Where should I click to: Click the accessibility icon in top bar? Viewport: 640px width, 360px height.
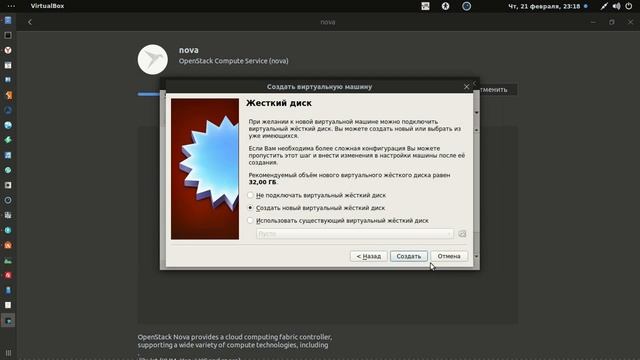coord(445,6)
